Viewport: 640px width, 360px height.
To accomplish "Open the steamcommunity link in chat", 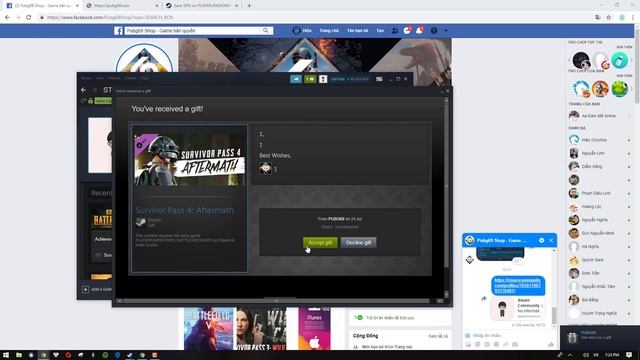I will pyautogui.click(x=518, y=285).
